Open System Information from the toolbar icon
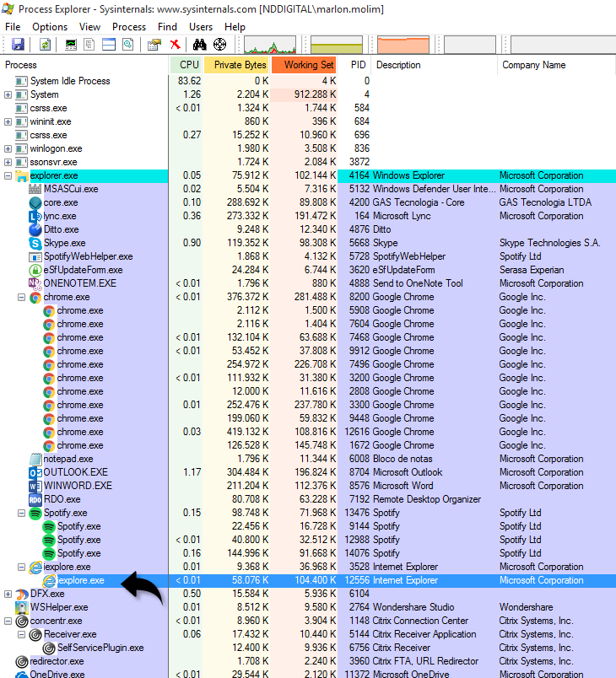 pos(71,44)
